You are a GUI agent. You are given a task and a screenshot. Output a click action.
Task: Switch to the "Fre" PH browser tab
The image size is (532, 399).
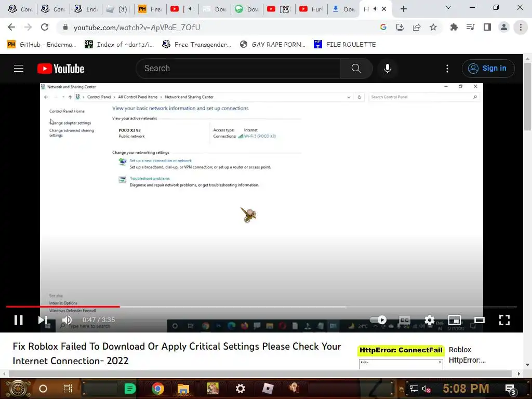[150, 9]
